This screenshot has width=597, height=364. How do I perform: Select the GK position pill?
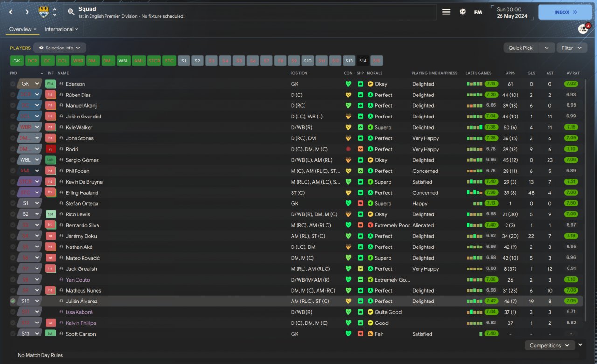tap(17, 61)
